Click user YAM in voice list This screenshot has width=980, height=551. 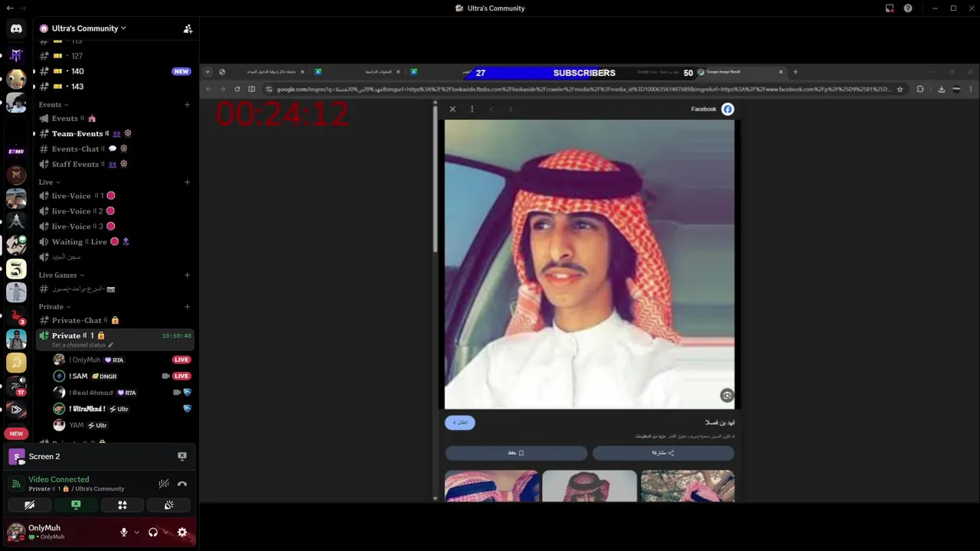point(121,425)
